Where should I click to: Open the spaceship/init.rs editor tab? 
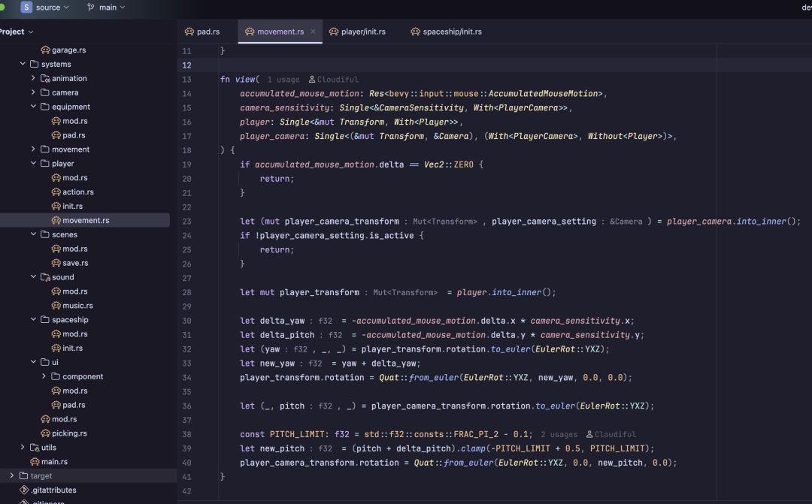pos(446,32)
